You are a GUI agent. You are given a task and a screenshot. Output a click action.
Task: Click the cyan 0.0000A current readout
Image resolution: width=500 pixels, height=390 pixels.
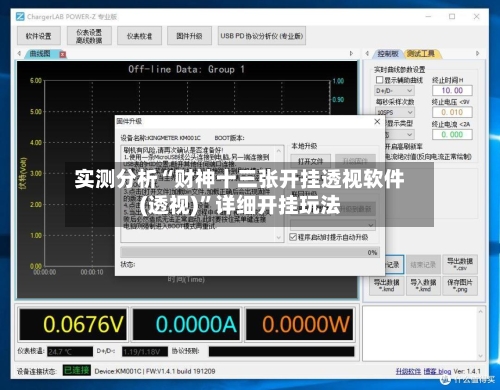click(186, 324)
